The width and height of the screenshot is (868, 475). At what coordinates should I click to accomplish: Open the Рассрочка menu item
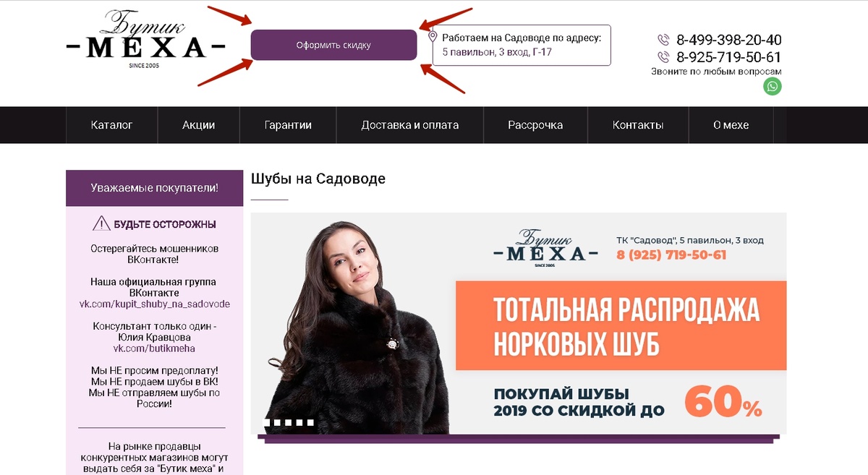pyautogui.click(x=535, y=125)
